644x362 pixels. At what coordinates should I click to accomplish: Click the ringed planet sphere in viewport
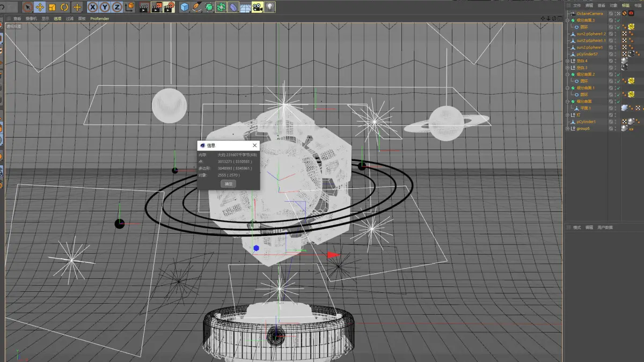pos(447,123)
